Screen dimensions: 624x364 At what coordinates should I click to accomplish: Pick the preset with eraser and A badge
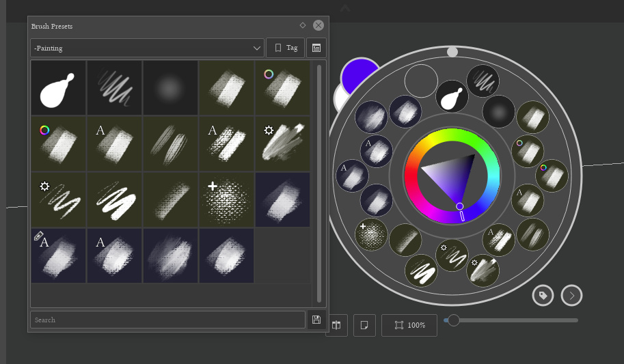tap(59, 256)
